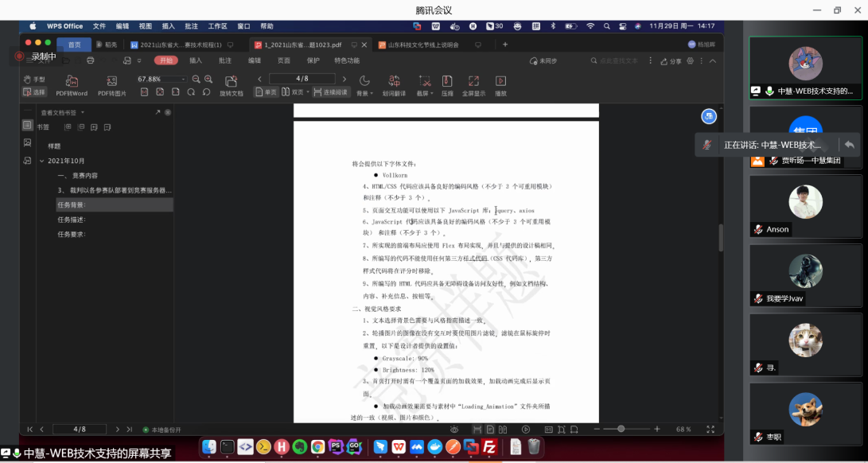Click the 分享 share button

click(x=671, y=61)
